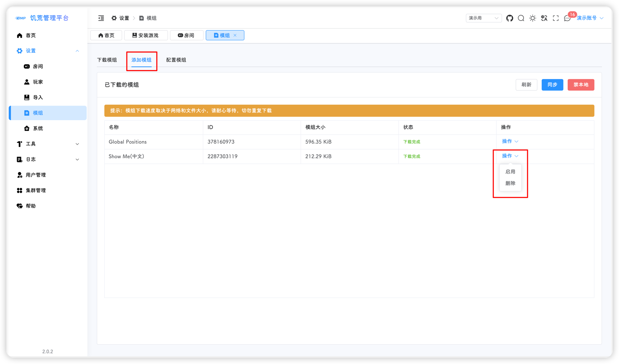This screenshot has height=364, width=619.
Task: Expand the 日志 sidebar menu
Action: tap(48, 159)
